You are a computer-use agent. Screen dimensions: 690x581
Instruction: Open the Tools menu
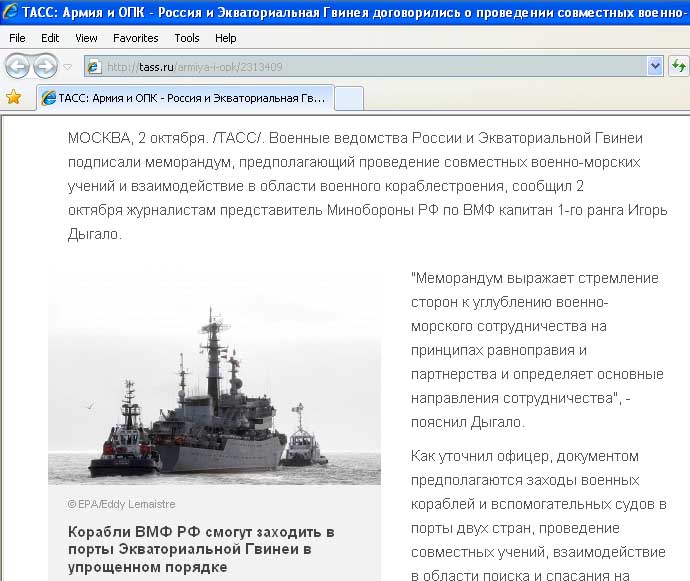pos(187,38)
